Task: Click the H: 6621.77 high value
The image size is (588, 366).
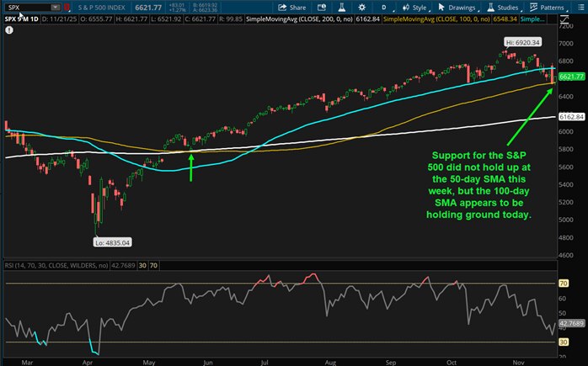Action: click(132, 19)
